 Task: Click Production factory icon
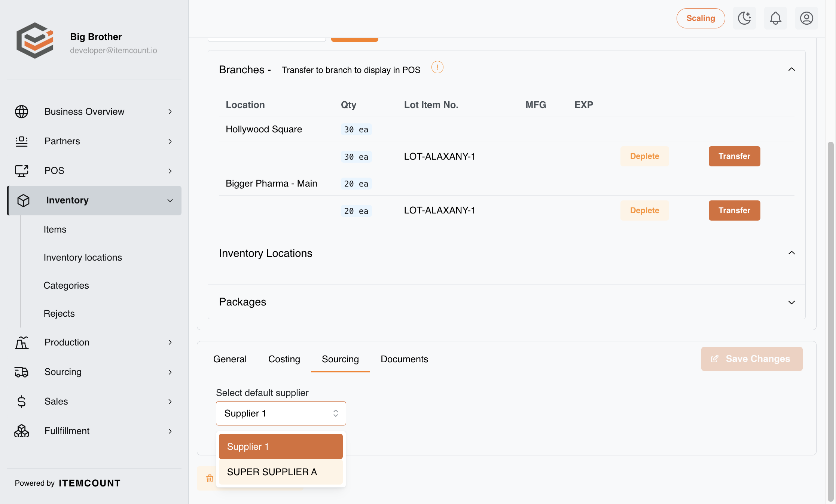pyautogui.click(x=21, y=342)
